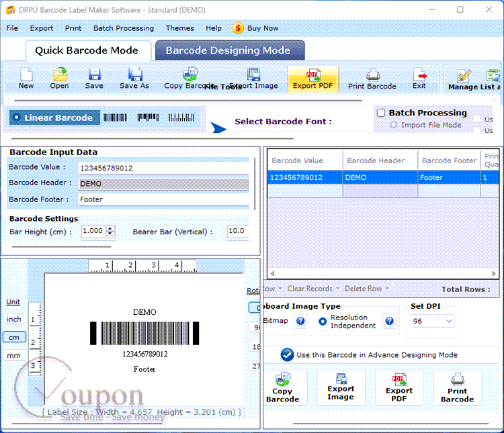Click inside the Barcode Header field showing DEMO

pos(164,184)
